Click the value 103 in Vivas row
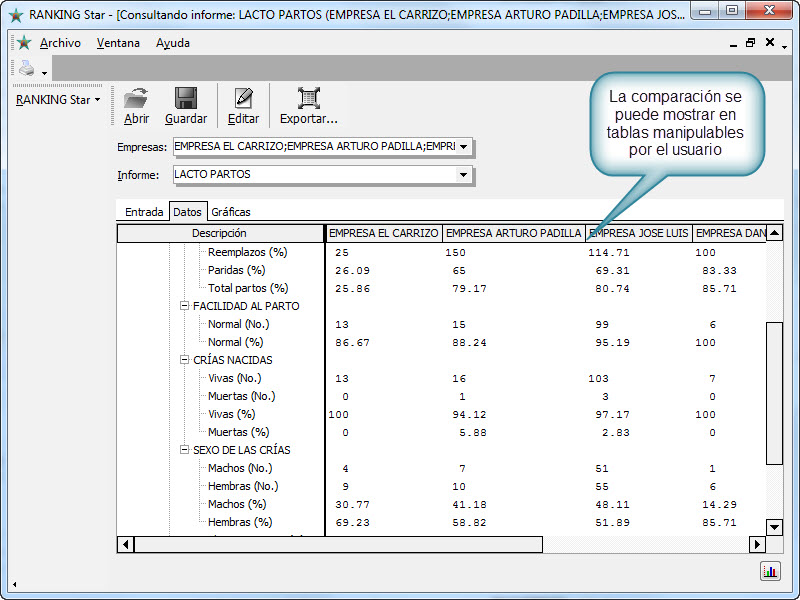Viewport: 800px width, 600px height. point(598,379)
